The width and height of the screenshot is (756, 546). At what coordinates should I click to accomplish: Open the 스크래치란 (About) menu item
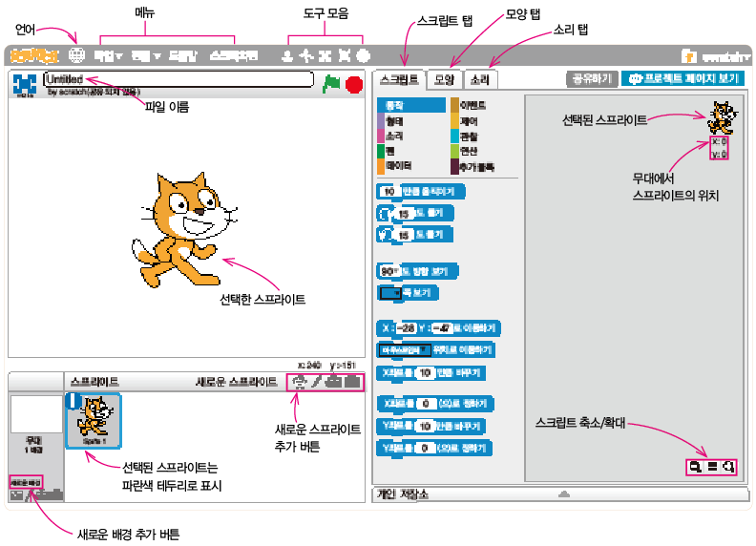click(233, 56)
